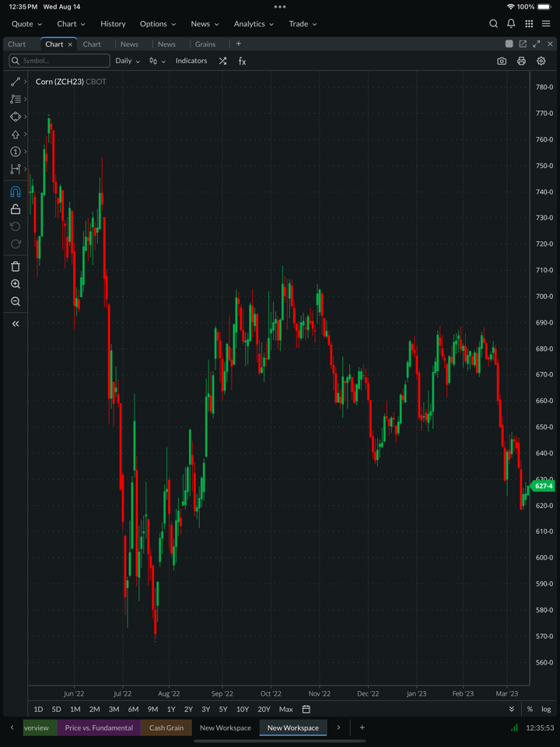Screen dimensions: 560x747
Task: Select the 6M time range
Action: point(133,709)
